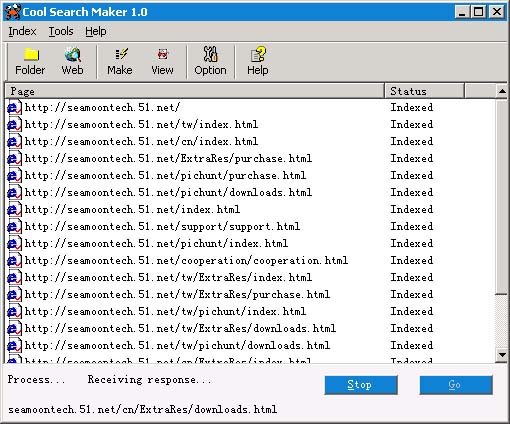Click the scrollbar up arrow
The height and width of the screenshot is (424, 510).
pos(502,91)
